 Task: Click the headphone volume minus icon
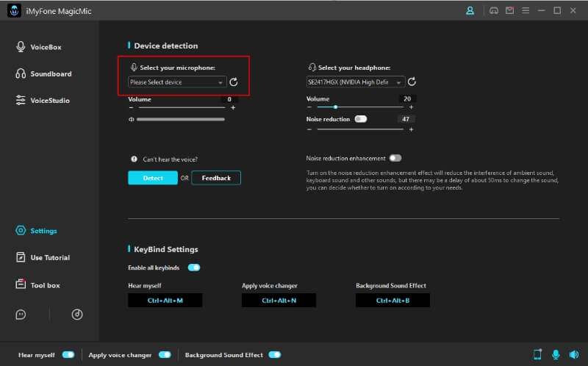pyautogui.click(x=309, y=107)
